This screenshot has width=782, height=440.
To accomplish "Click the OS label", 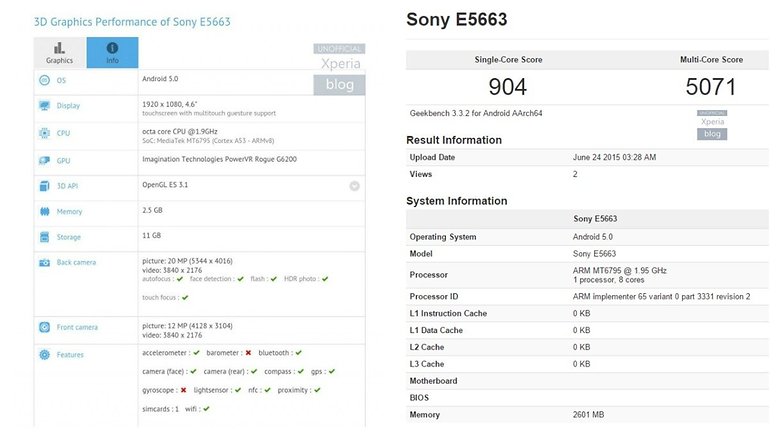I will pyautogui.click(x=61, y=80).
